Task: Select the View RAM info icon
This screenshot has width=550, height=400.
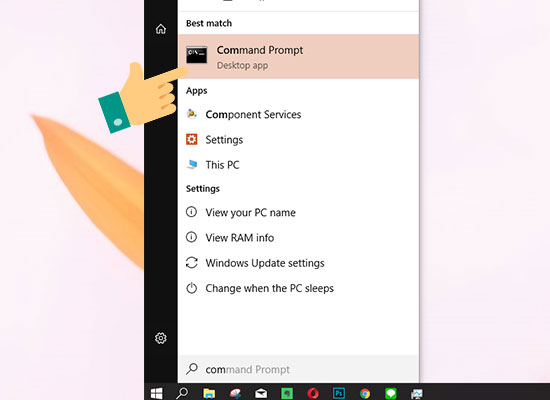Action: coord(191,237)
